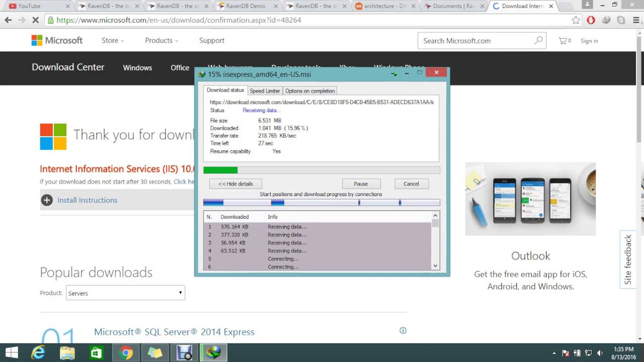Click the green arrow tray icon in the IDM title bar

coord(394,73)
